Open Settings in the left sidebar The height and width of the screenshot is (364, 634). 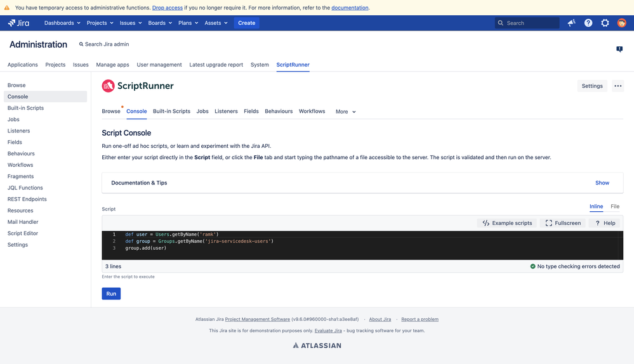tap(45, 245)
